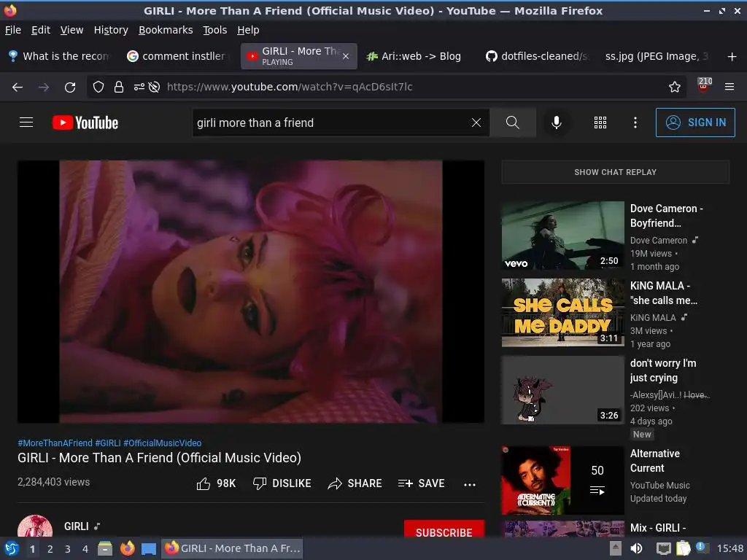Viewport: 747px width, 560px height.
Task: Open the Bookmarks menu
Action: pyautogui.click(x=166, y=30)
